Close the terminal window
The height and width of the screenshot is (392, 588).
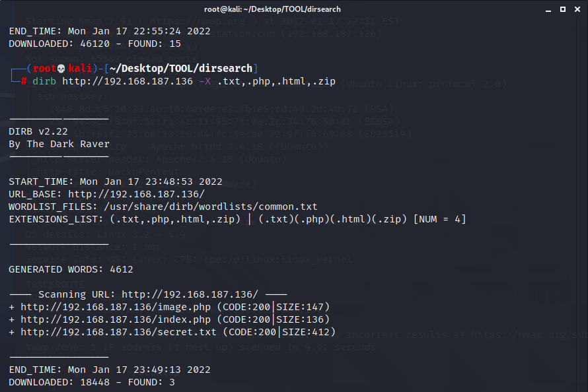577,9
